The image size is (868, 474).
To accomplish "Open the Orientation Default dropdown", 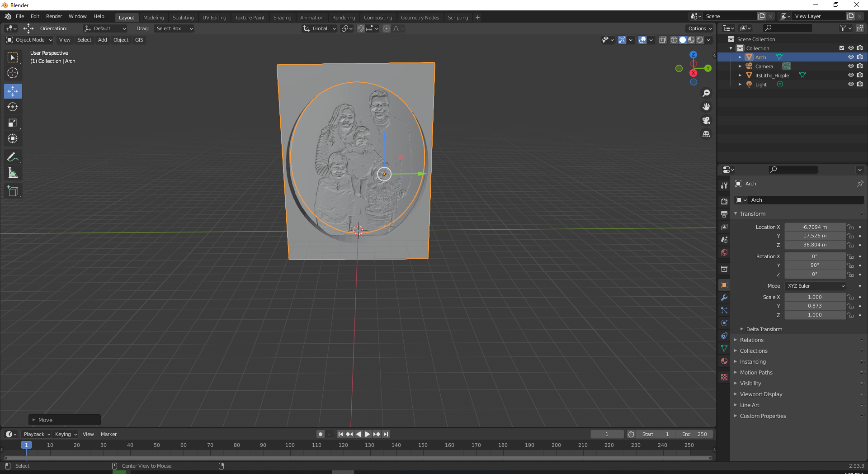I will tap(105, 28).
